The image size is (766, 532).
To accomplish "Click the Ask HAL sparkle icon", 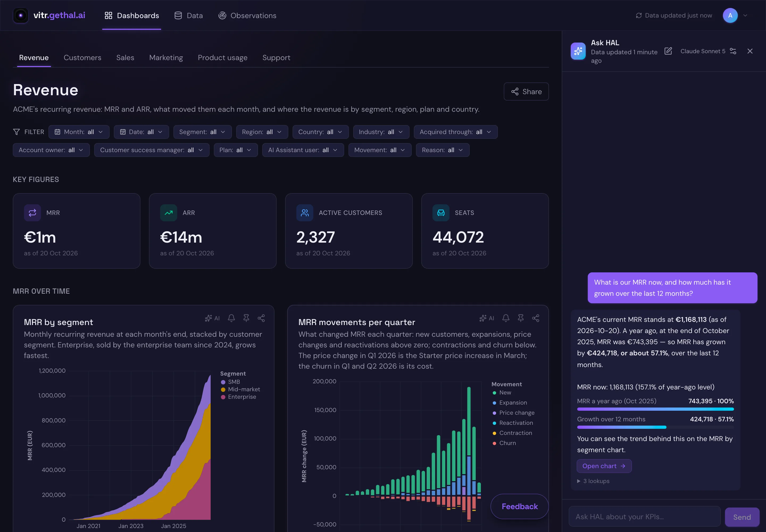I will [578, 51].
